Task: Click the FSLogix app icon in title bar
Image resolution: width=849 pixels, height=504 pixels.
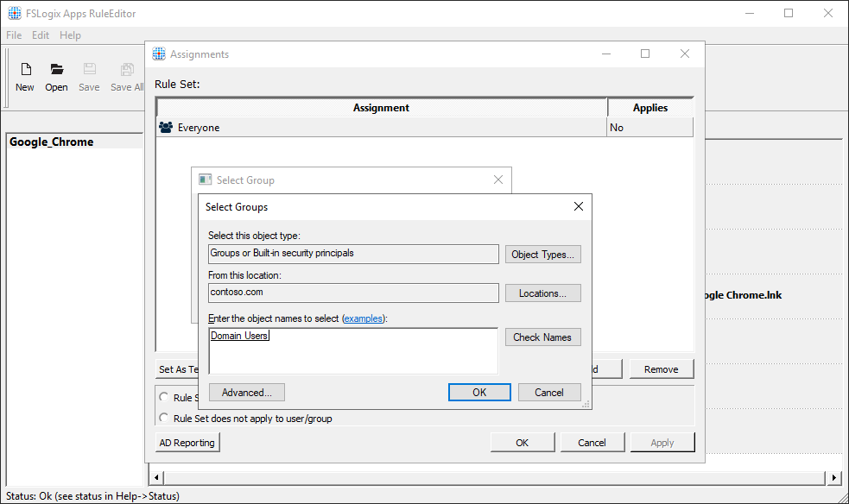Action: (x=15, y=13)
